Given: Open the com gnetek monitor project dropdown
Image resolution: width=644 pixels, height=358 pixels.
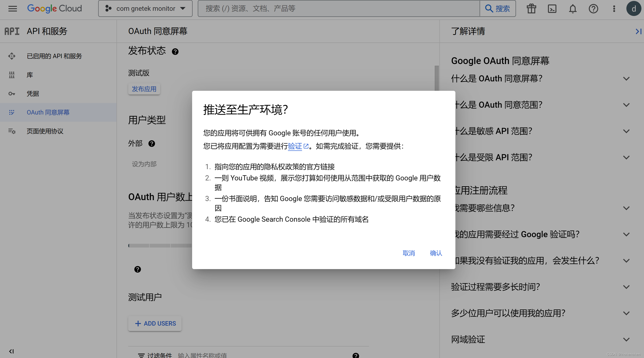Looking at the screenshot, I should (x=145, y=8).
